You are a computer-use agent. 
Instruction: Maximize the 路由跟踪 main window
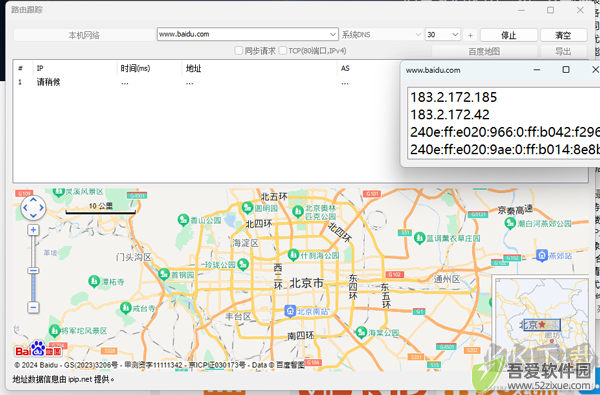pos(551,10)
